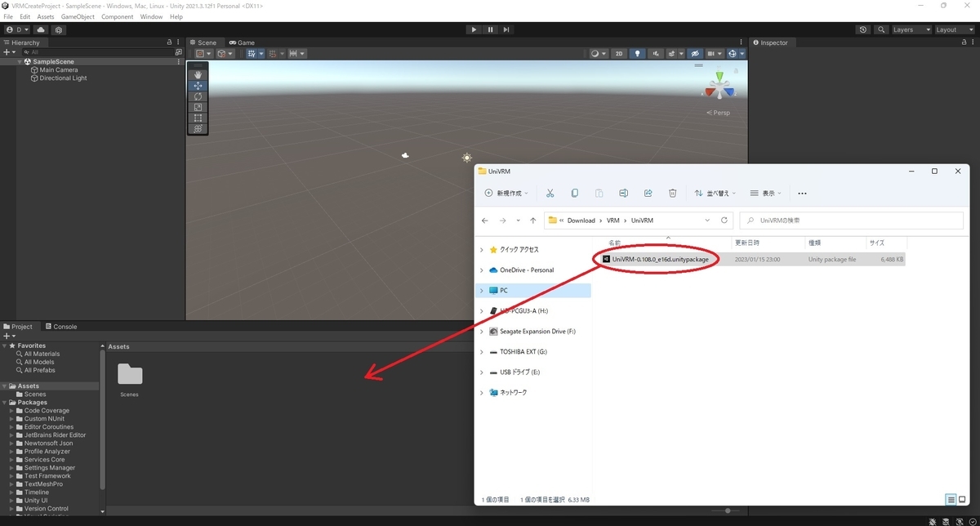Open the Layout dropdown
Screen dimensions: 980x526
[955, 29]
